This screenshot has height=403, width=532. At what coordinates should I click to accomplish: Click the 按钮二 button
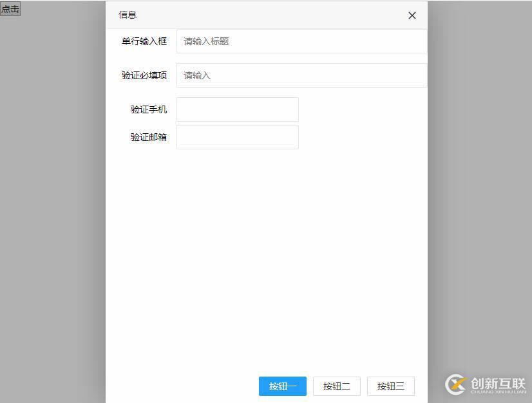tap(337, 386)
